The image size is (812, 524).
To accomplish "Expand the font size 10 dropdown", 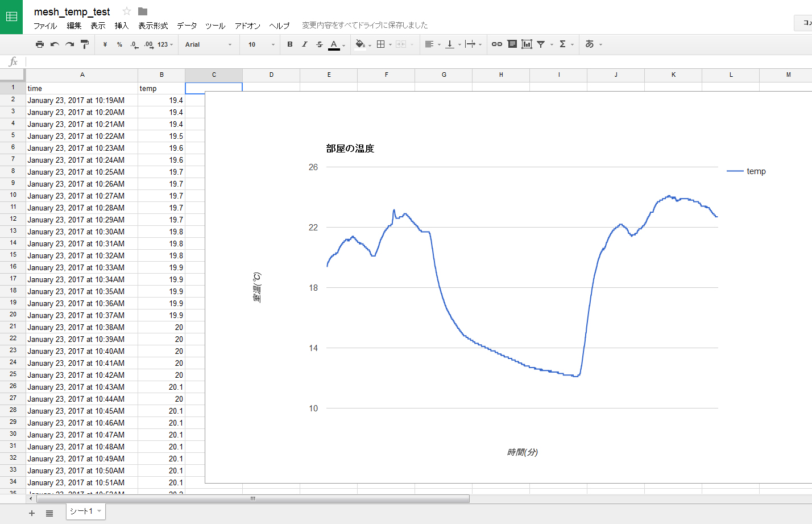I will pyautogui.click(x=261, y=44).
